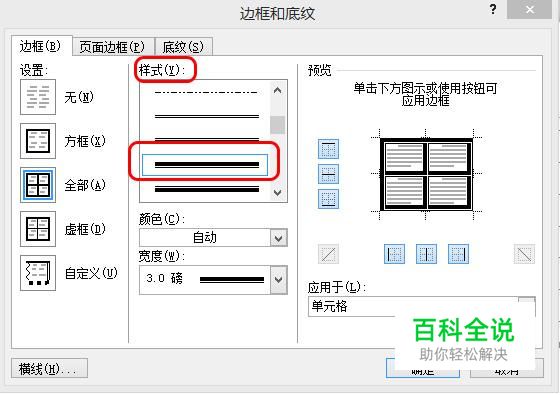This screenshot has height=395, width=560.
Task: Toggle the inside horizontal border button
Action: tap(328, 174)
